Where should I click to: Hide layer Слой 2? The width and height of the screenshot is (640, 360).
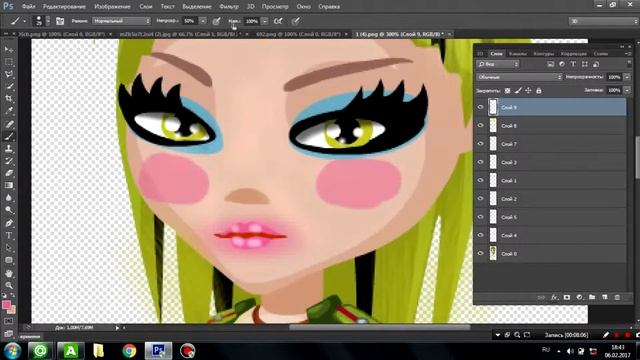click(x=480, y=198)
